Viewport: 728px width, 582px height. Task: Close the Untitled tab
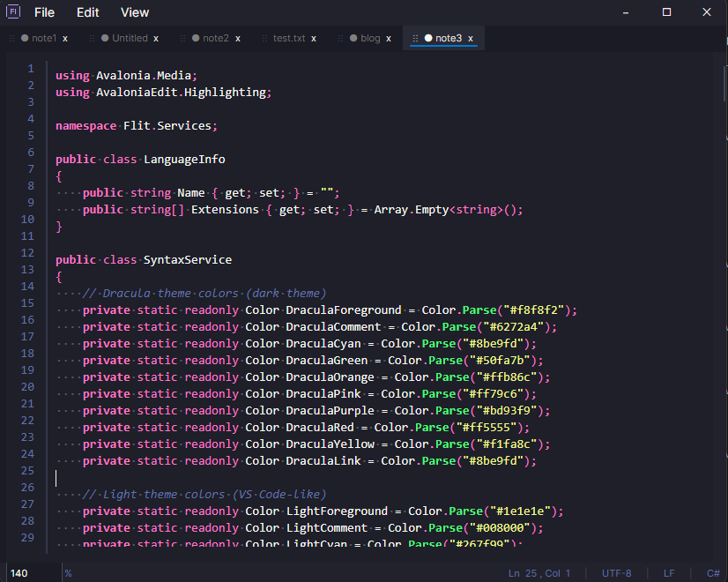pos(156,39)
